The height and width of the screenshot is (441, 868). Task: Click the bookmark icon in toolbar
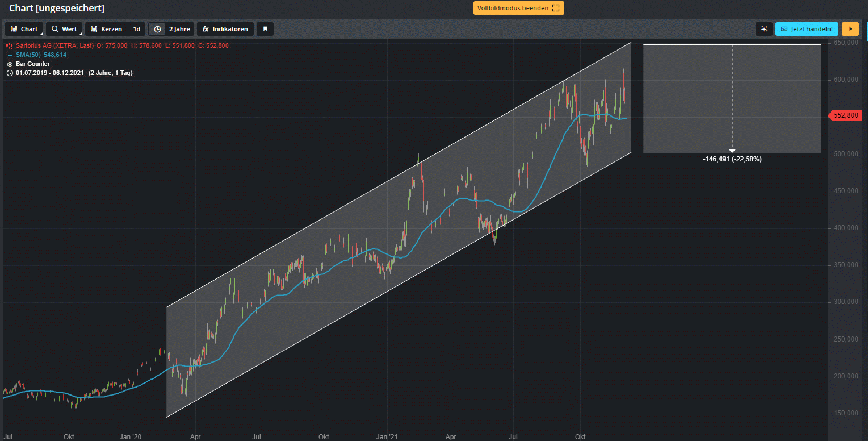265,29
